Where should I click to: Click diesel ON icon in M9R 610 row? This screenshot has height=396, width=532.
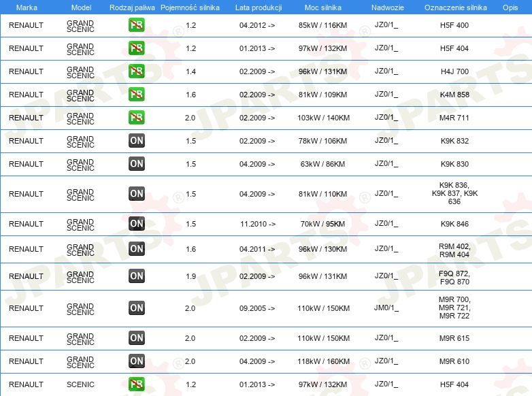coord(136,361)
